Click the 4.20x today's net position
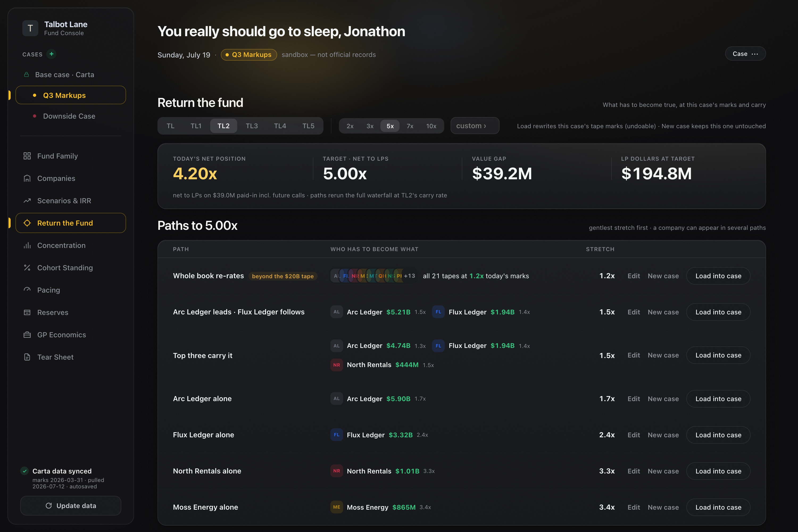The image size is (798, 532). 195,174
